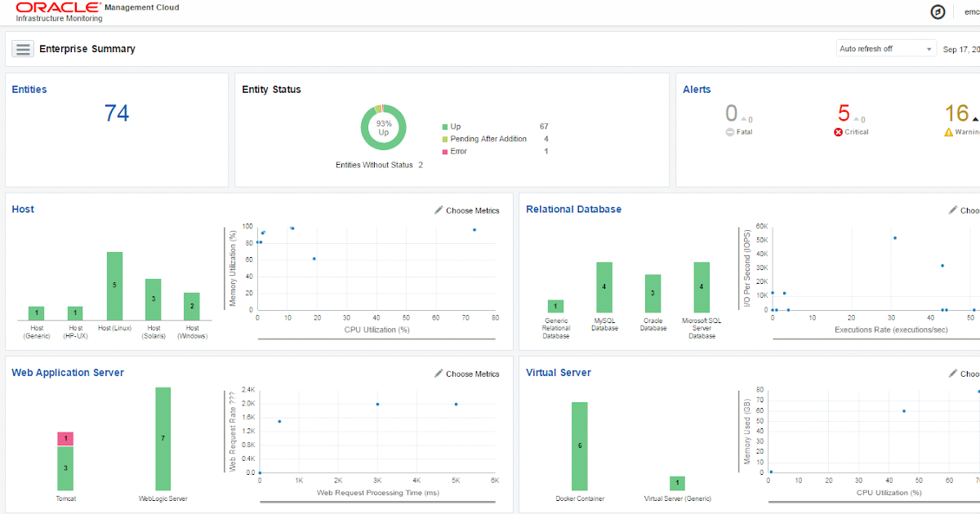Screen dimensions: 980x514
Task: Open the Auto refresh off dropdown
Action: [x=885, y=48]
